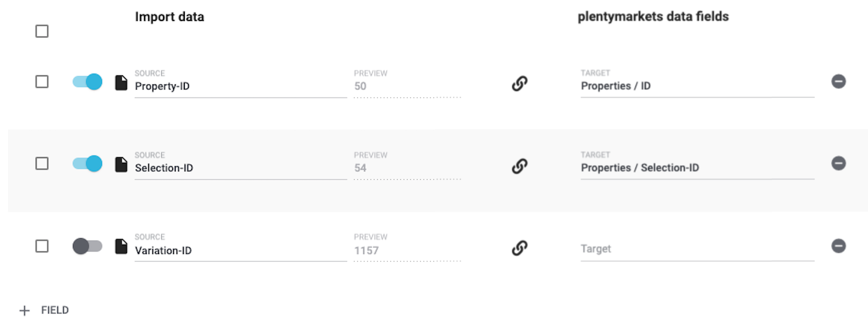The image size is (868, 336).
Task: Click link icon in Property-ID row
Action: coord(519,83)
